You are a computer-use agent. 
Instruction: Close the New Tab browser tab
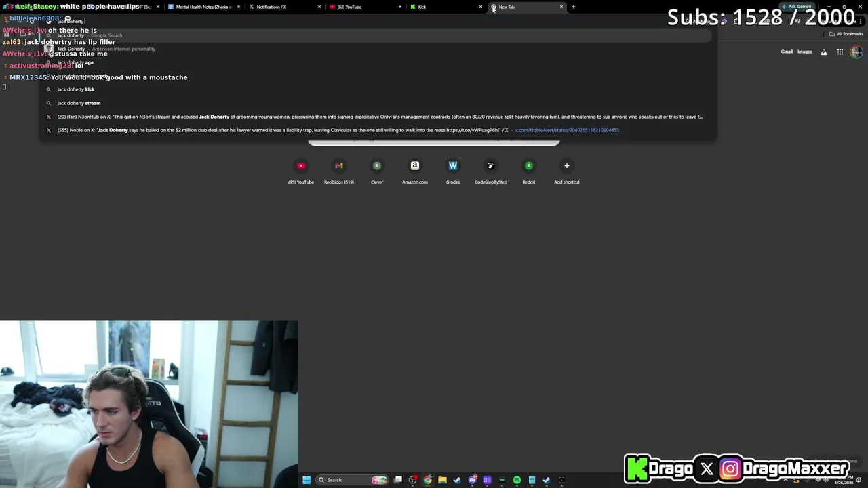click(x=561, y=7)
